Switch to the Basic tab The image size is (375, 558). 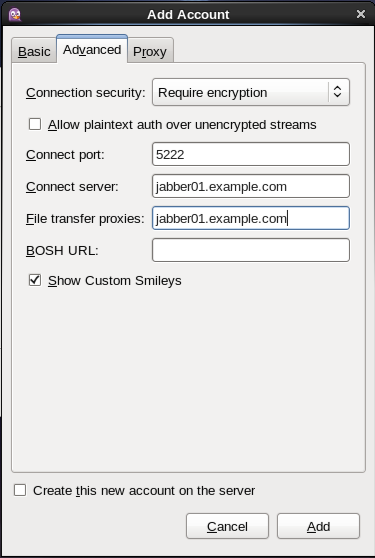point(34,52)
